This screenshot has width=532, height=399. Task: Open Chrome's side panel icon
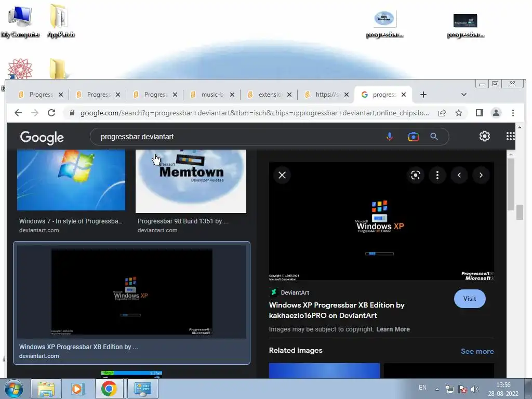coord(480,113)
